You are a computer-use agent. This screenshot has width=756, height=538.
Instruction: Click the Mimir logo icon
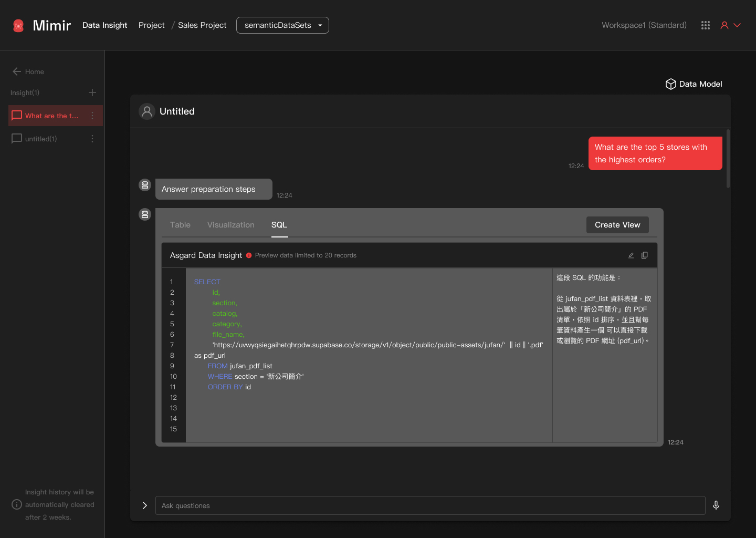coord(18,25)
